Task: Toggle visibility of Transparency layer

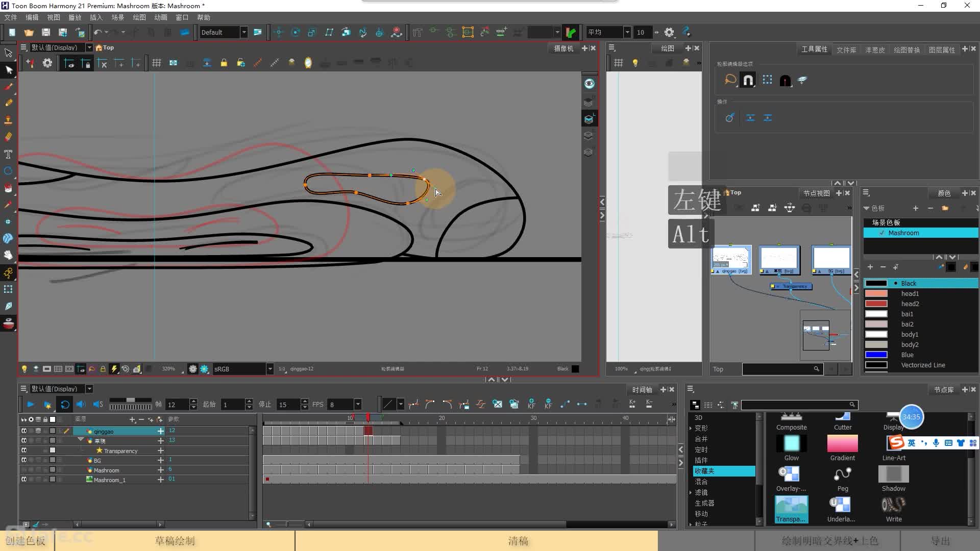Action: (24, 450)
